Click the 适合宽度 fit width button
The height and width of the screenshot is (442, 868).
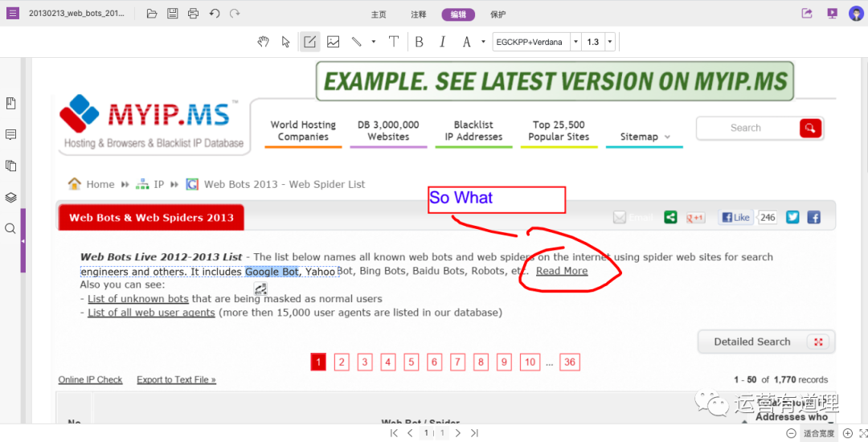click(x=818, y=433)
